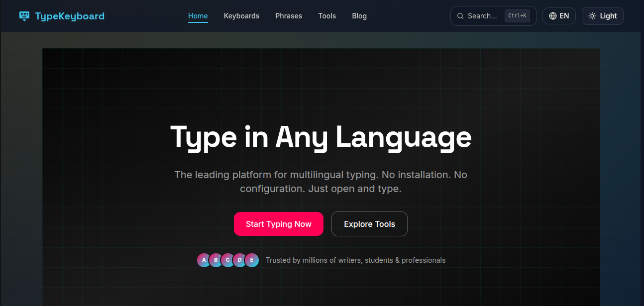Image resolution: width=644 pixels, height=306 pixels.
Task: Click the Explore Tools button
Action: (369, 224)
